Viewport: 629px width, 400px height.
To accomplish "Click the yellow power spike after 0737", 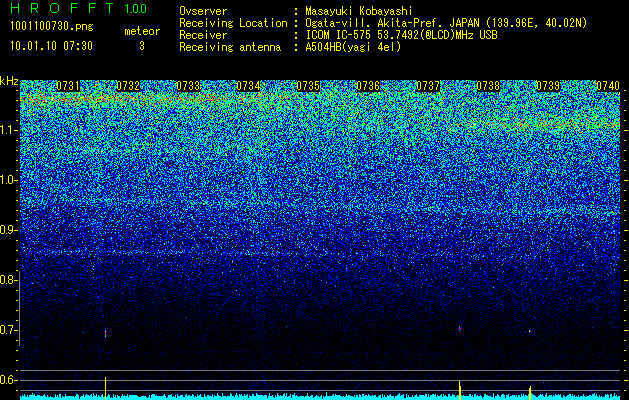I will point(460,390).
